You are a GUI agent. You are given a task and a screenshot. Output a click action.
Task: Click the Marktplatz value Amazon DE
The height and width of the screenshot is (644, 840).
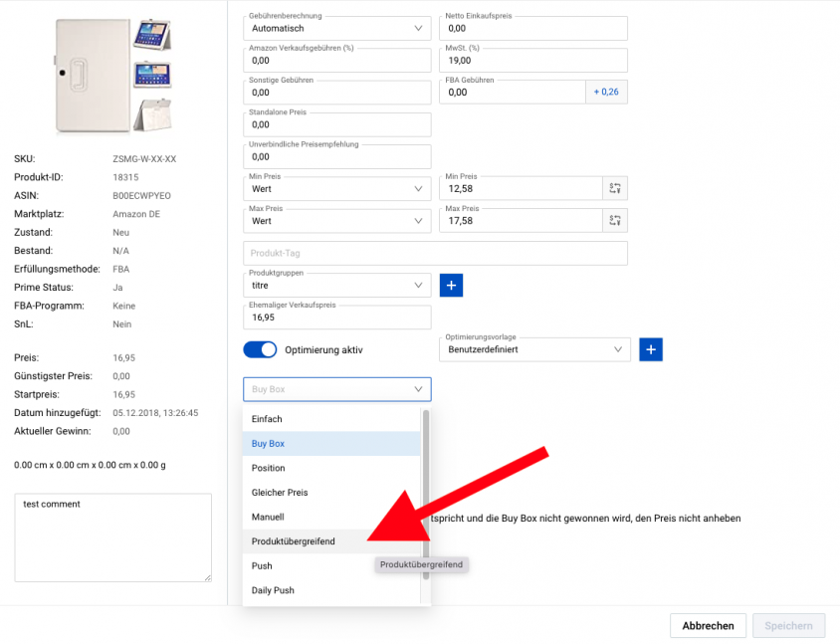[x=136, y=214]
